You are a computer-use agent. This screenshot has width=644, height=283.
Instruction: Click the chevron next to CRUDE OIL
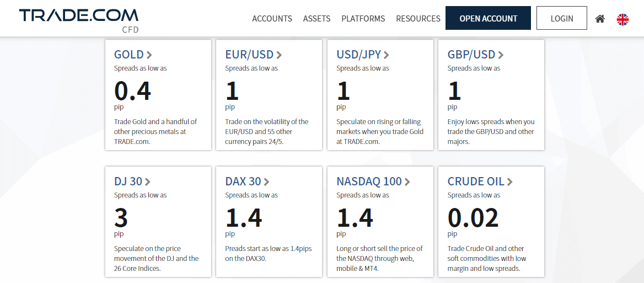509,181
